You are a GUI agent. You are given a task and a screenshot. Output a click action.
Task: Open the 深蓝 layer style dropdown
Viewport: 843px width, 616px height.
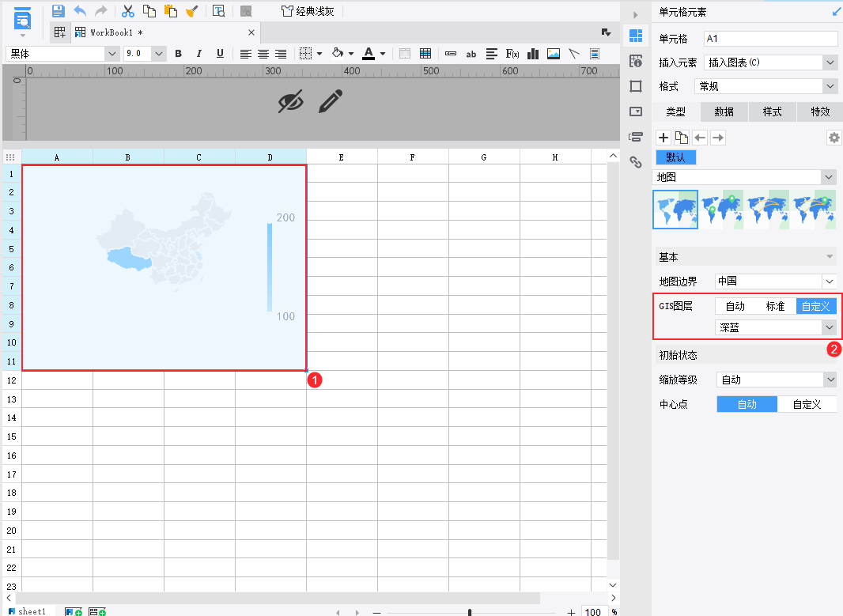[775, 327]
